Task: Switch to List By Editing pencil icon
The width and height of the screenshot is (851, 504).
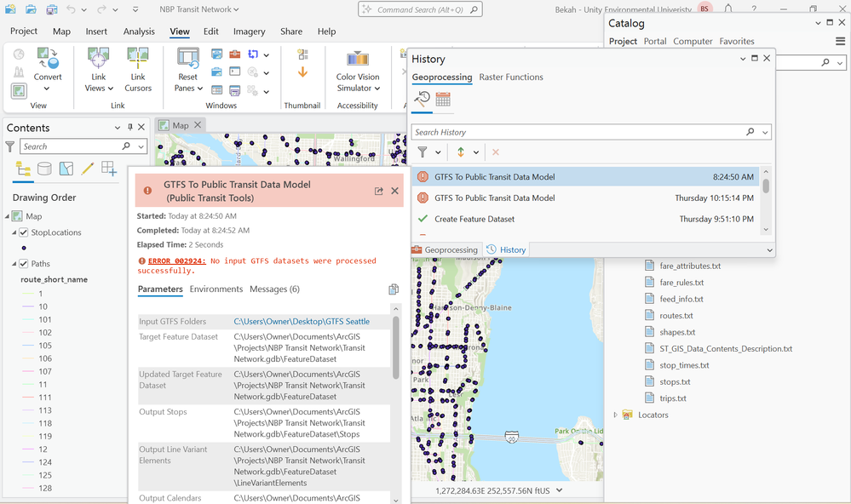Action: [x=88, y=169]
